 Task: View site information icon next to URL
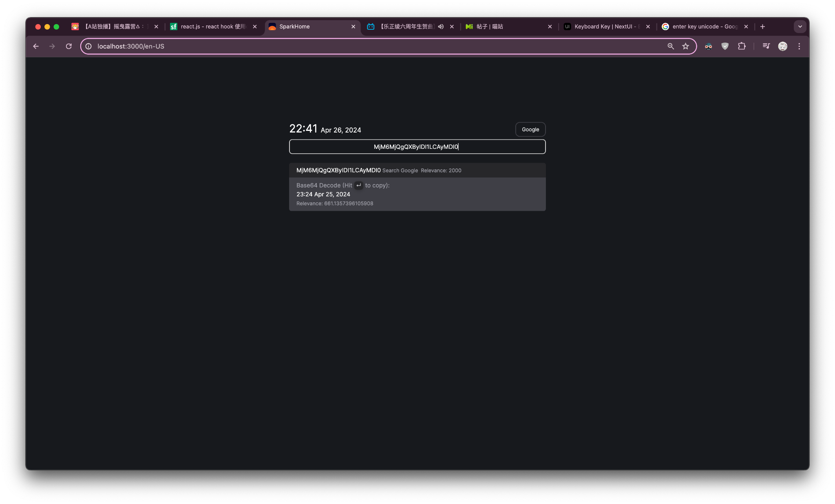coord(88,46)
